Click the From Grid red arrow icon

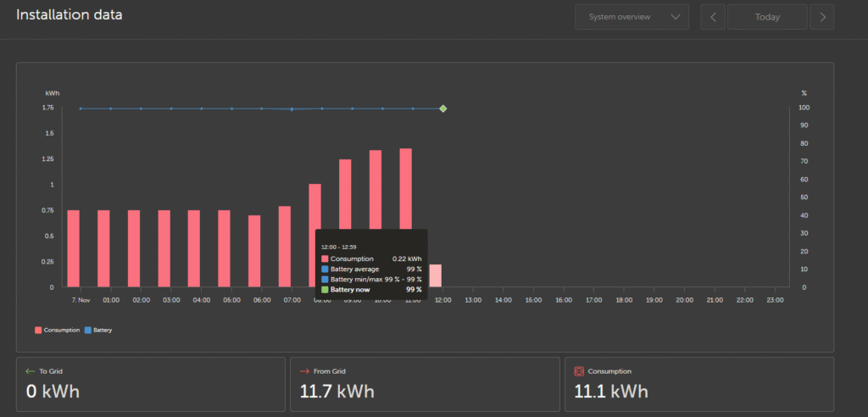(305, 371)
